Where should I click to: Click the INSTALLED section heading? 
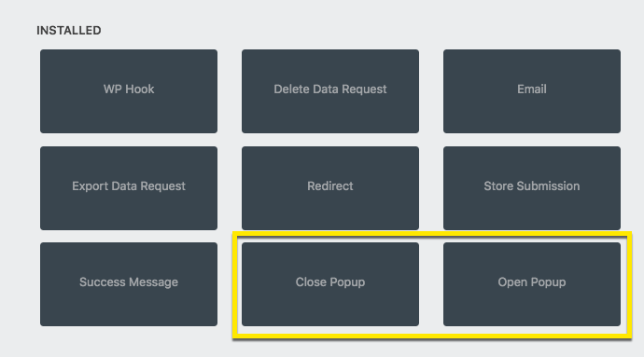(x=68, y=31)
